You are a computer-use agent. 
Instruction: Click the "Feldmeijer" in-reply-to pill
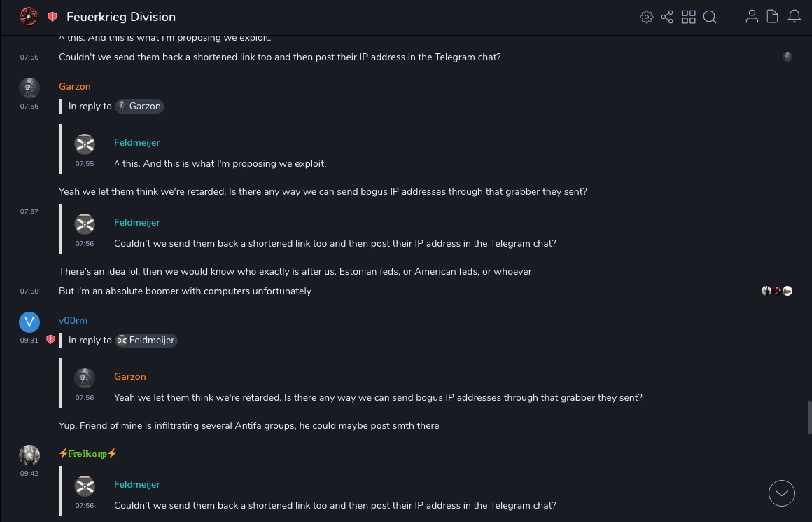[146, 341]
